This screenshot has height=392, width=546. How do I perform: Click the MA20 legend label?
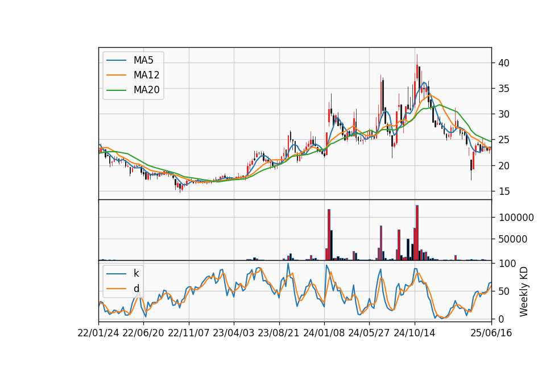click(146, 90)
